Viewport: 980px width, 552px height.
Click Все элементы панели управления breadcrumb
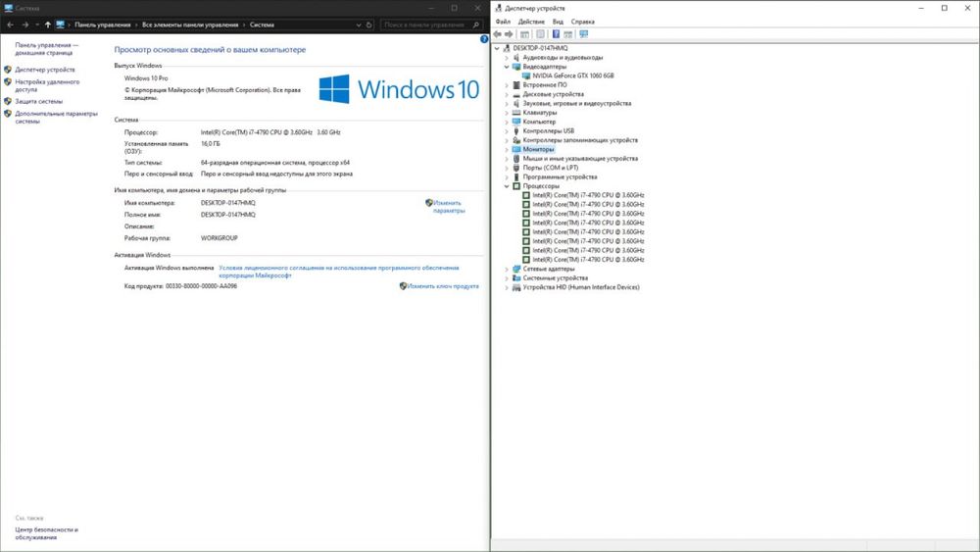tap(190, 25)
